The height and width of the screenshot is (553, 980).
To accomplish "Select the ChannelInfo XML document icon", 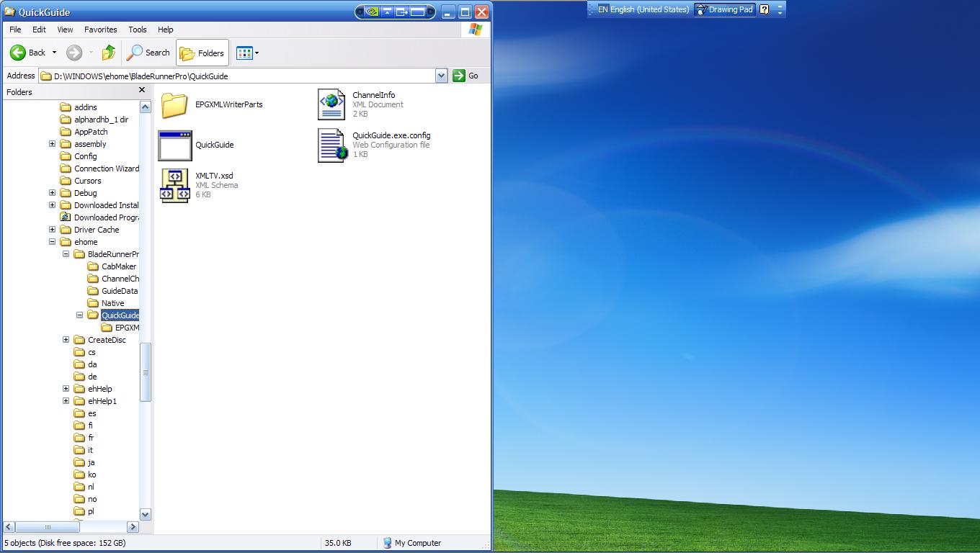I will (x=331, y=104).
